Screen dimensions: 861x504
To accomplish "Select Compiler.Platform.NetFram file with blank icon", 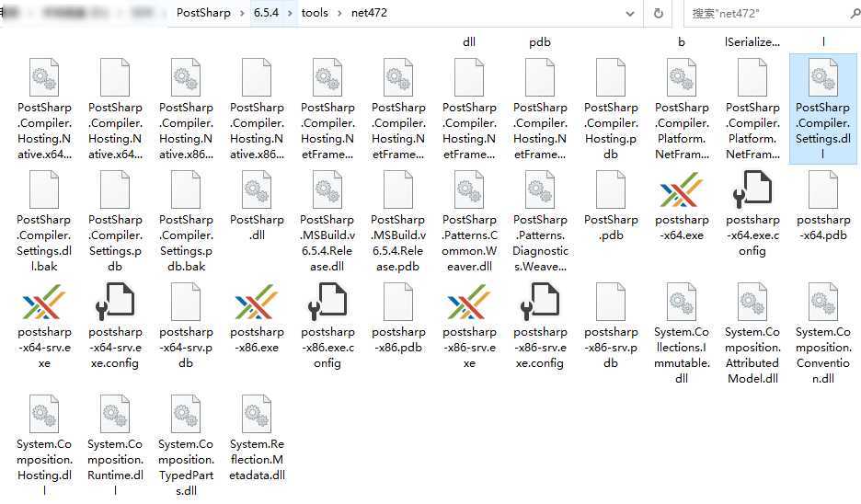I will click(x=752, y=109).
